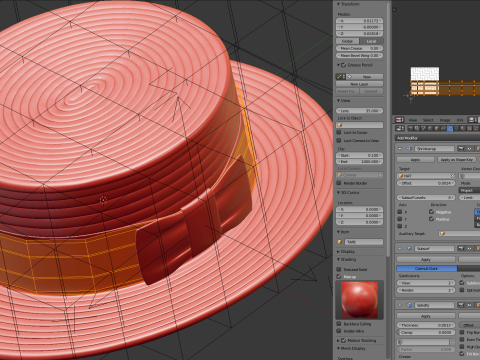The height and width of the screenshot is (360, 480).
Task: Select Catmull-Clark subdivision type
Action: [427, 268]
